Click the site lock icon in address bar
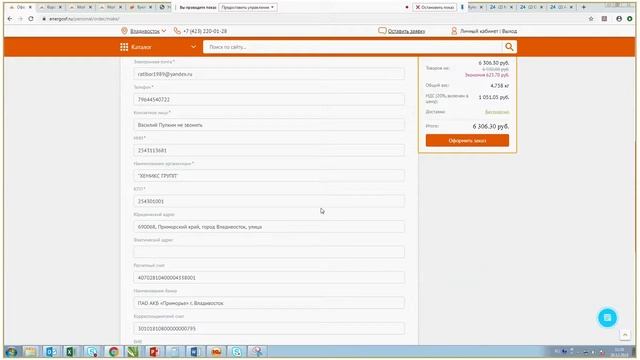 click(44, 19)
